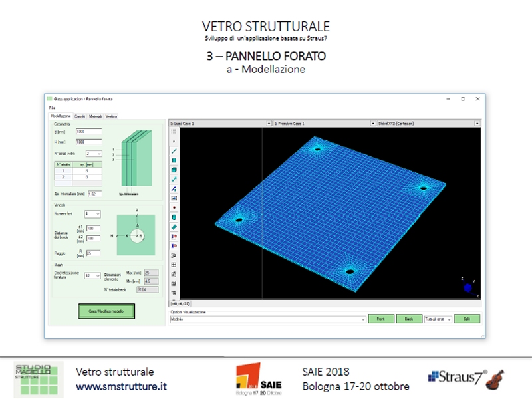Expand the Numero fori dropdown
This screenshot has width=532, height=399.
pyautogui.click(x=97, y=214)
